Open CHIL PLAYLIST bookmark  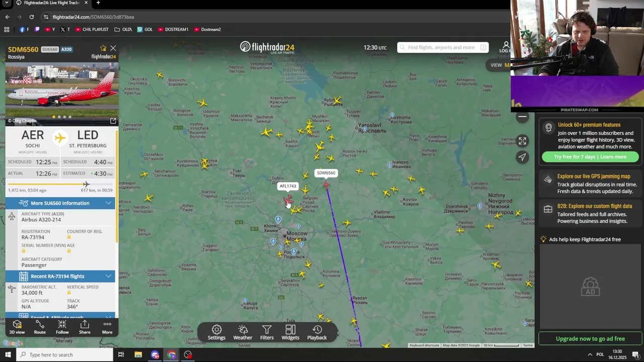pyautogui.click(x=92, y=29)
